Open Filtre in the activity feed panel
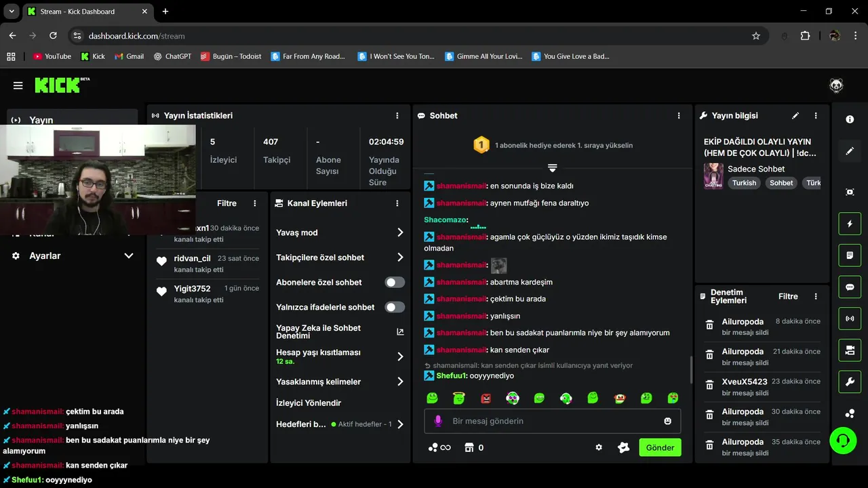This screenshot has height=488, width=868. click(x=226, y=203)
